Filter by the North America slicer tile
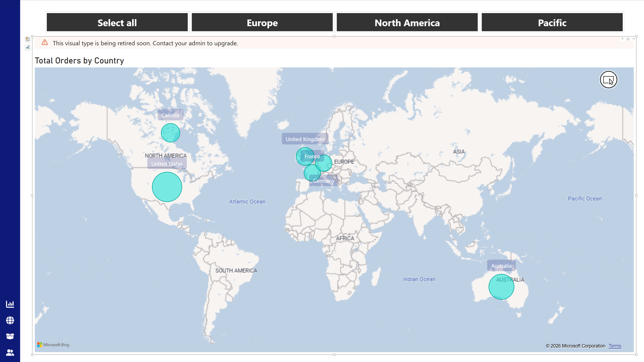The height and width of the screenshot is (362, 644). [x=407, y=23]
